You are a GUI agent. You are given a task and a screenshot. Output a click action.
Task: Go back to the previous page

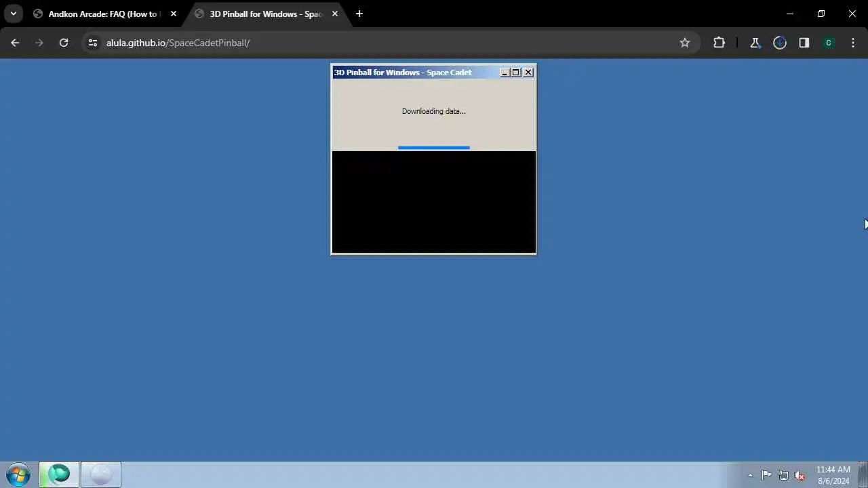[15, 43]
